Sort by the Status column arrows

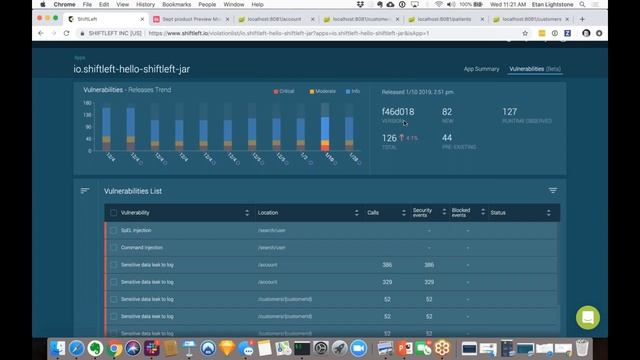pos(549,213)
